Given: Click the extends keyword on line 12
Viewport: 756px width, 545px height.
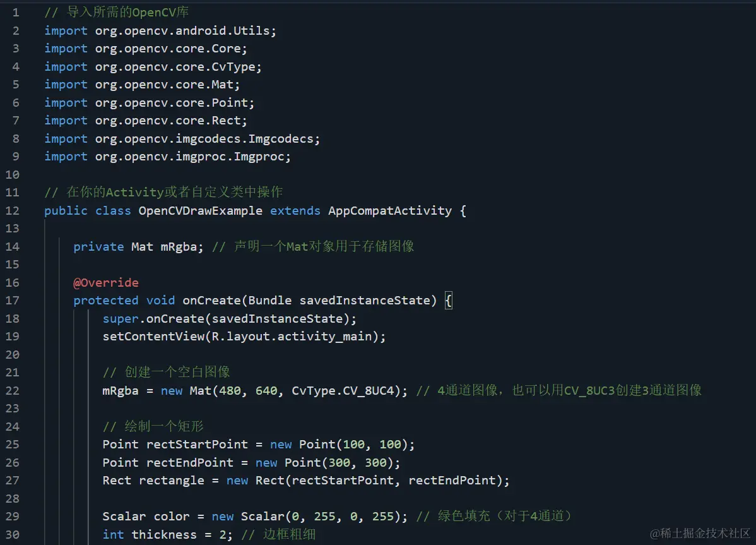Looking at the screenshot, I should pos(295,210).
